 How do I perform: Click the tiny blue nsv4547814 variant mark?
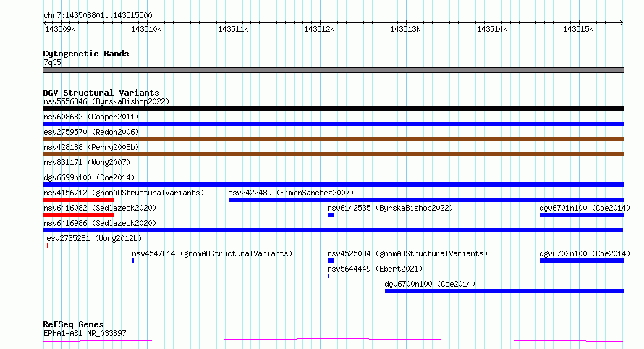[x=133, y=261]
